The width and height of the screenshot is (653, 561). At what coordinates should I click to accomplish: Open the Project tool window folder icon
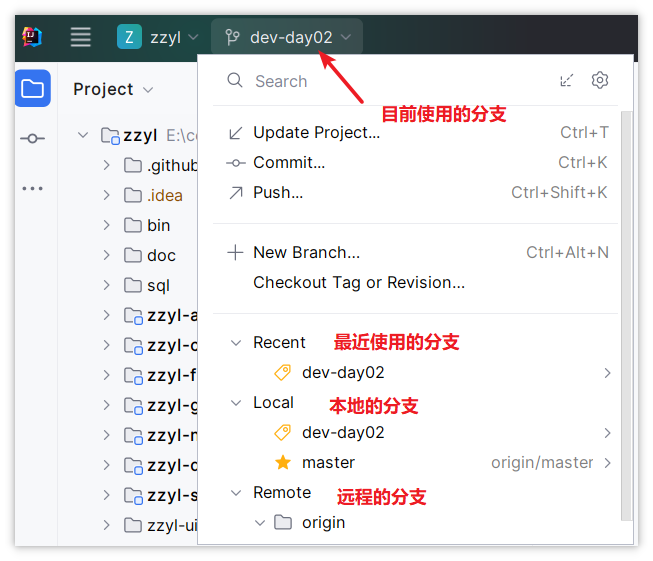(x=33, y=88)
